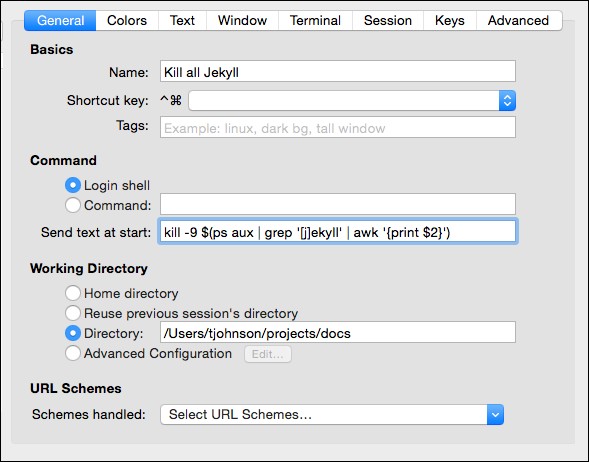The image size is (589, 462).
Task: Click the profile Name field
Action: (338, 71)
